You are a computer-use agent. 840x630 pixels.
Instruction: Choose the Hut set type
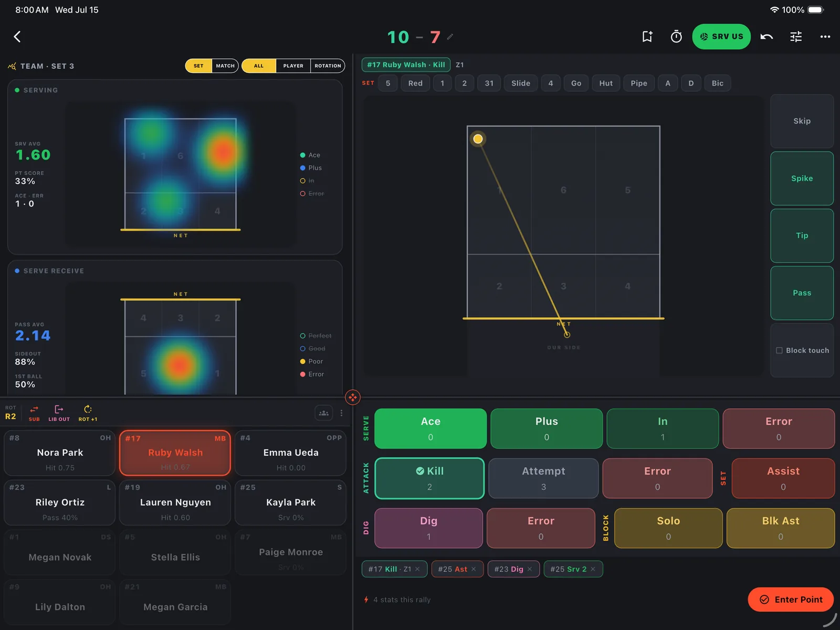[606, 83]
